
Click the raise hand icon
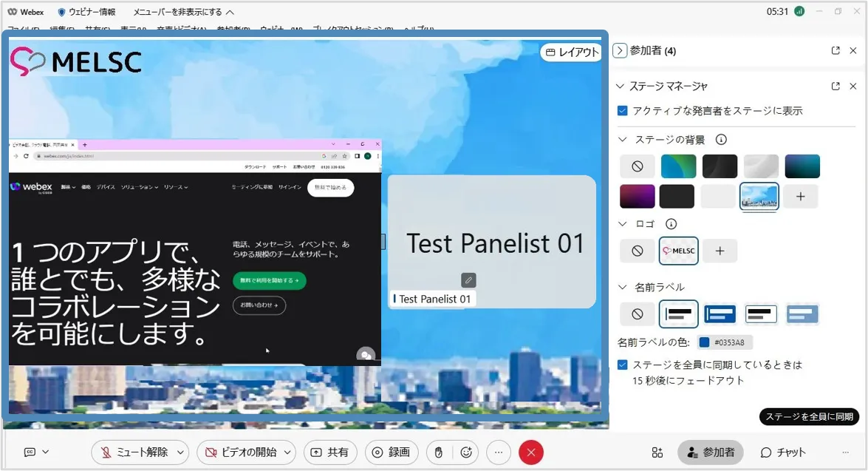pos(438,453)
